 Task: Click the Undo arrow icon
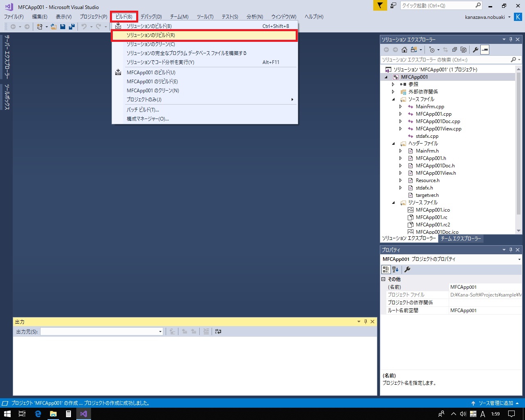pyautogui.click(x=84, y=27)
